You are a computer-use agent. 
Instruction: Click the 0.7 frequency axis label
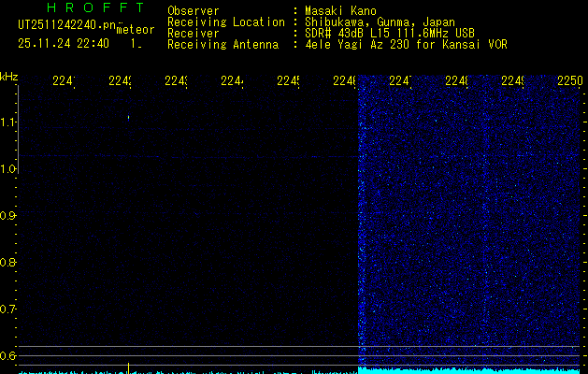click(7, 309)
